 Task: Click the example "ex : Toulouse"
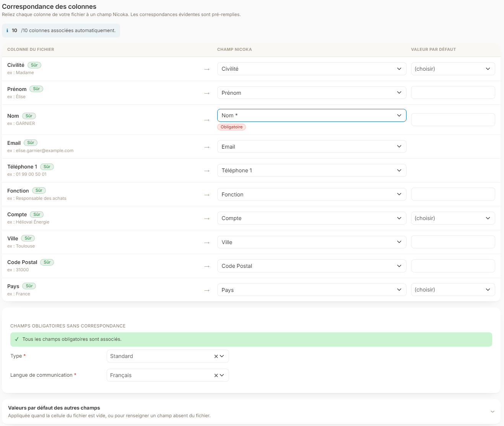click(21, 246)
